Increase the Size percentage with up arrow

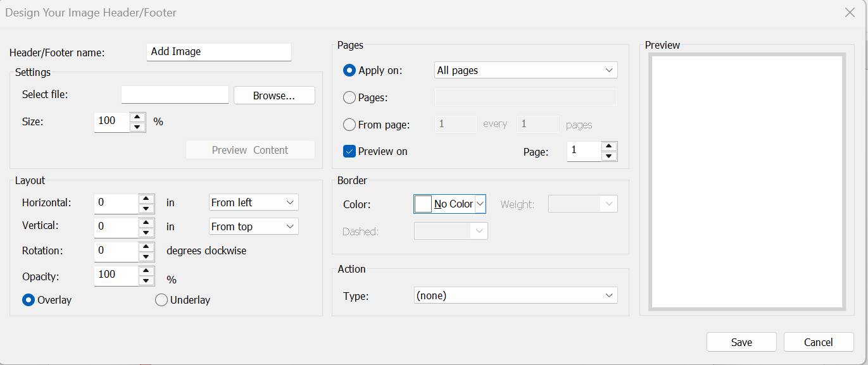[x=137, y=116]
